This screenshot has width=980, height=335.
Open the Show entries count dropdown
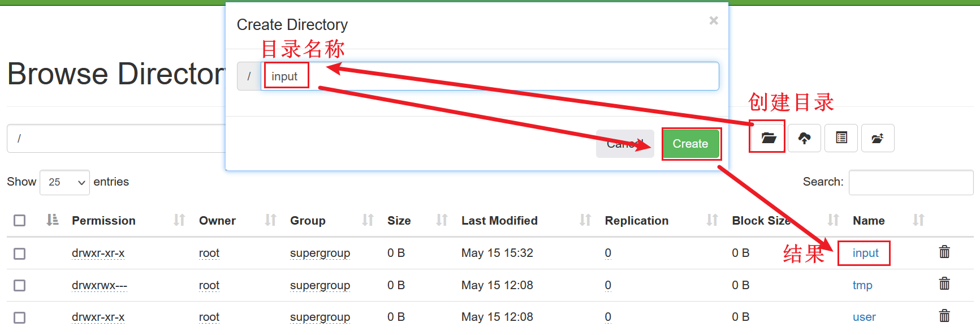(x=64, y=182)
